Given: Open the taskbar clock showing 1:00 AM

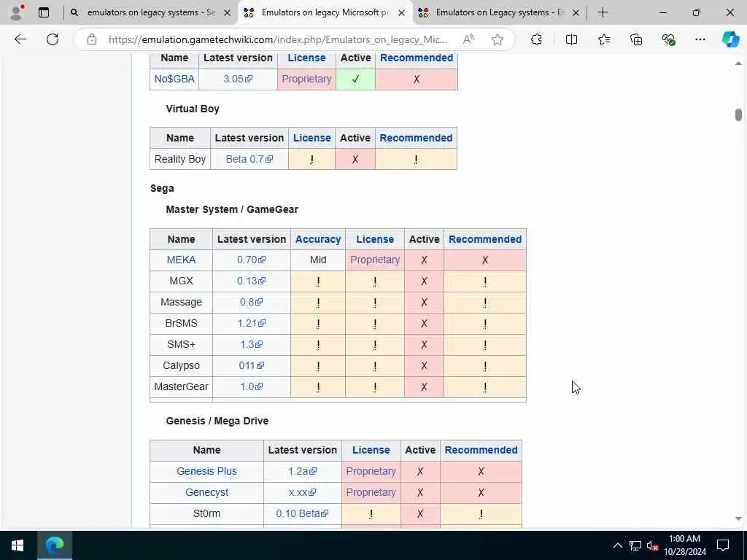Looking at the screenshot, I should coord(684,545).
